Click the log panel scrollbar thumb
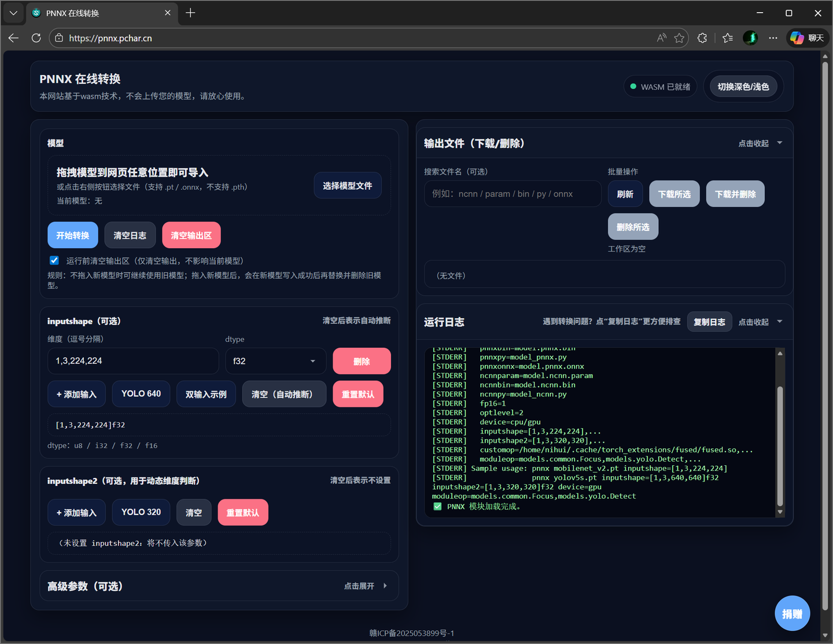Screen dimensions: 833x644 point(780,446)
